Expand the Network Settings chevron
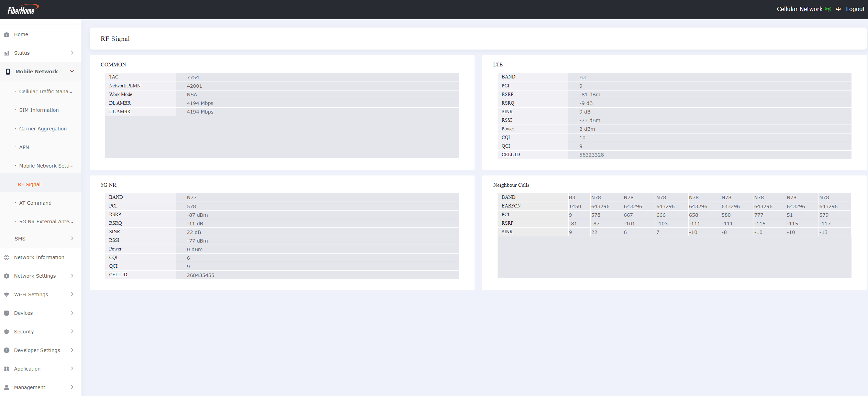868x396 pixels. pyautogui.click(x=72, y=276)
